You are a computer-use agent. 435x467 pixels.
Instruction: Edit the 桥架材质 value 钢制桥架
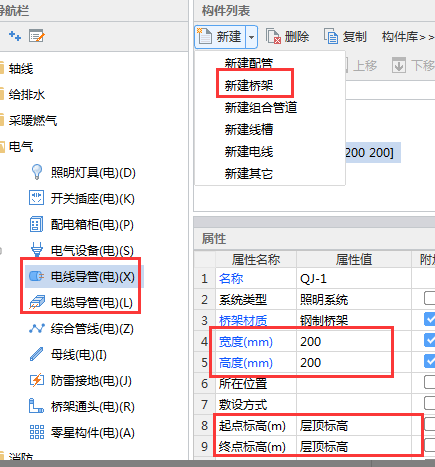[353, 320]
